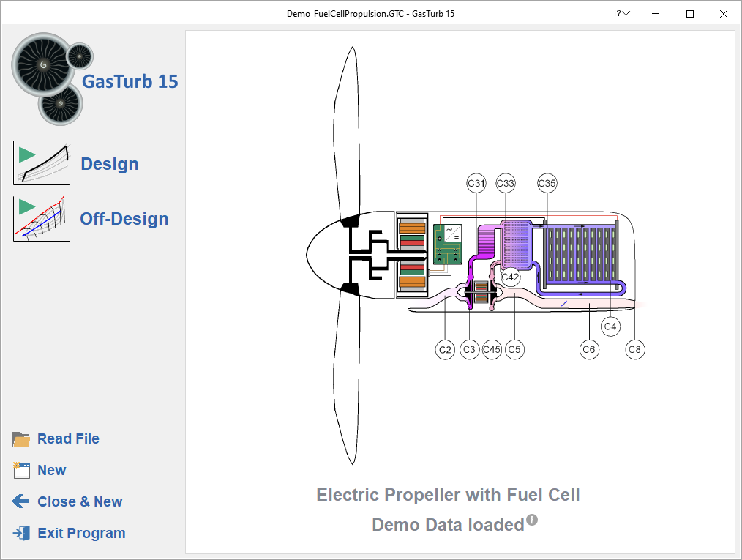Minimize the GasTurb 15 window

[656, 14]
